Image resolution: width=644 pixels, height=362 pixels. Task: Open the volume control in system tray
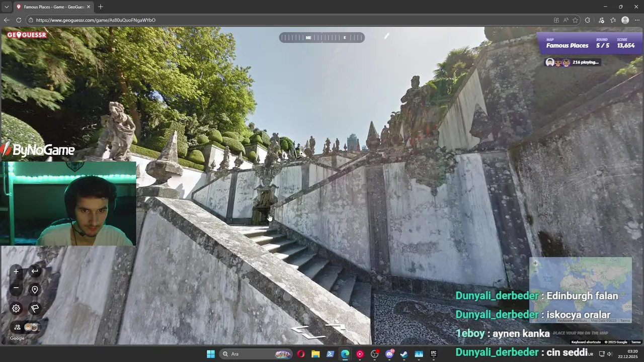pos(609,354)
